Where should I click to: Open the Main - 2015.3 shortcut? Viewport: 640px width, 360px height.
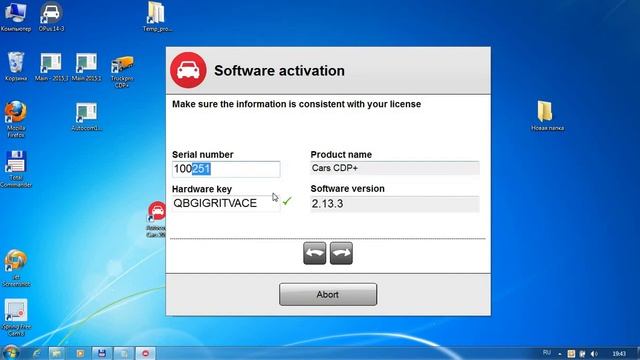coord(51,67)
